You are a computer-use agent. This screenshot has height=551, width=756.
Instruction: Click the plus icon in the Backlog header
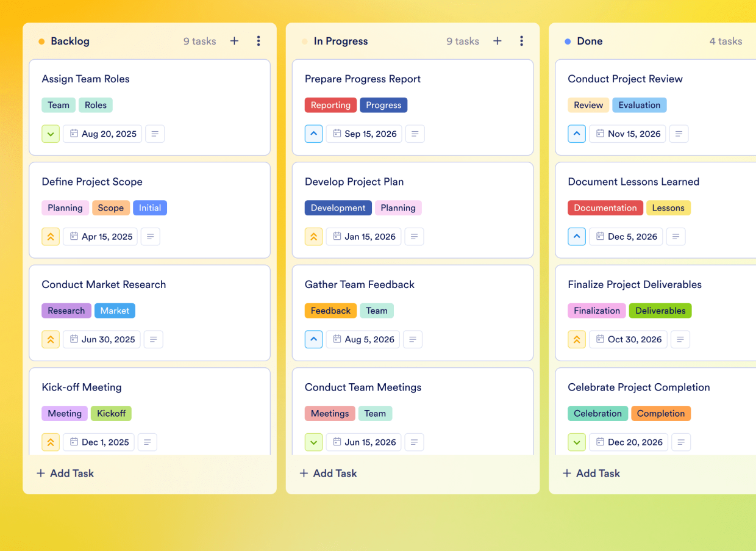click(234, 41)
